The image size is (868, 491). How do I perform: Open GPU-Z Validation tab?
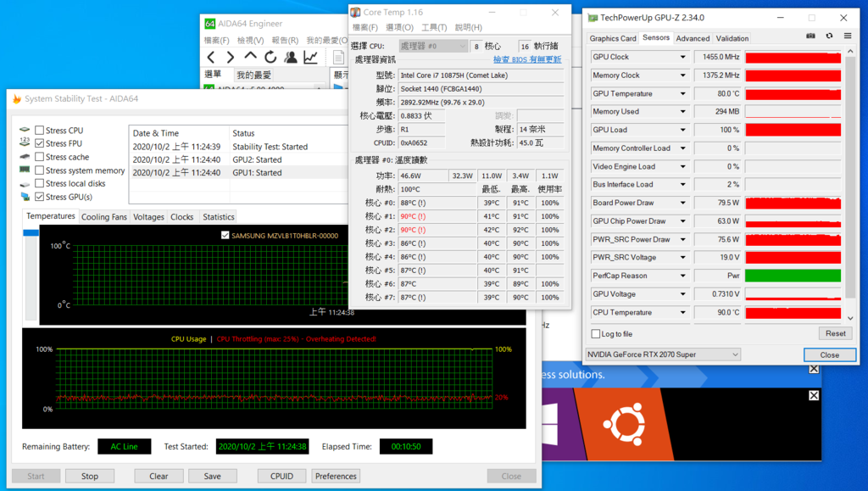click(732, 38)
